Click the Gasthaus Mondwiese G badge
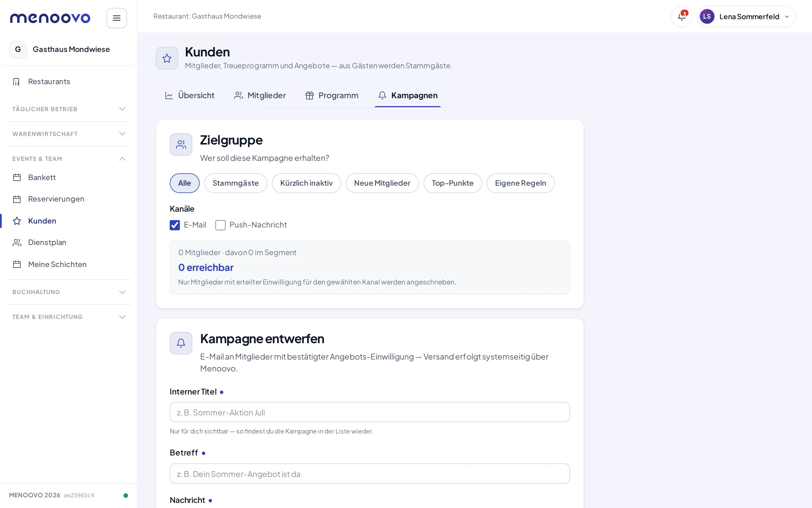This screenshot has height=508, width=812. click(18, 49)
